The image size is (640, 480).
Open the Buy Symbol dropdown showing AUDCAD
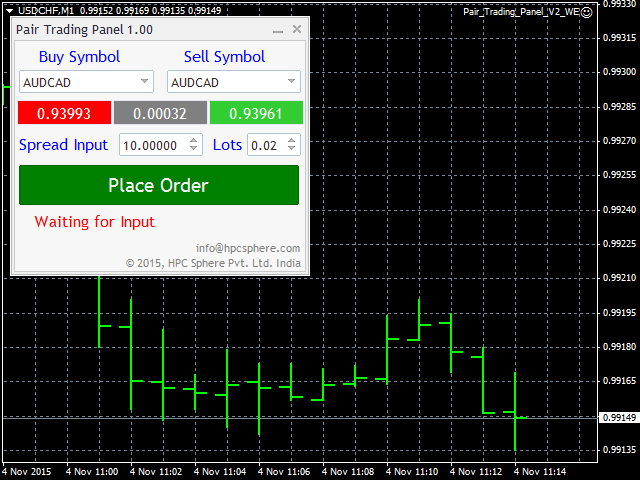click(x=86, y=82)
